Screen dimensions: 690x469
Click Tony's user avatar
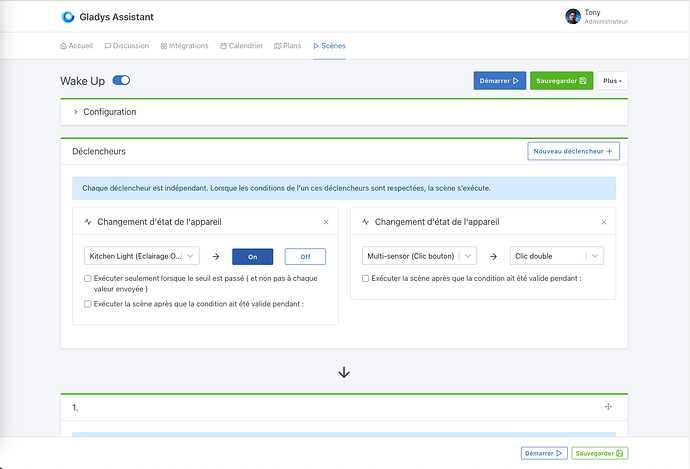tap(572, 17)
